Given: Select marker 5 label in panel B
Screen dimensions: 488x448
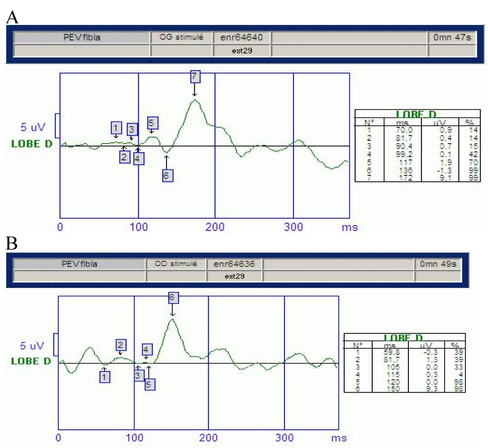Looking at the screenshot, I should (149, 384).
